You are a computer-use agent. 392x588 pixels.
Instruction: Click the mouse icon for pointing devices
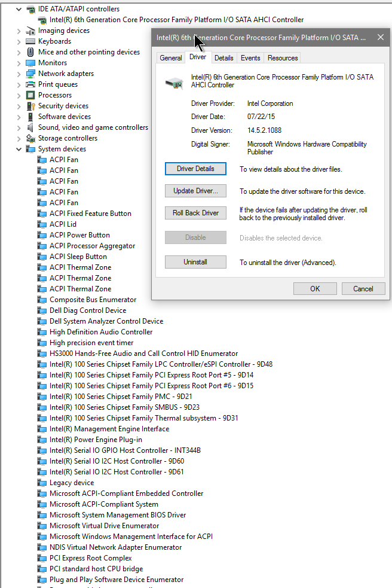click(x=30, y=52)
